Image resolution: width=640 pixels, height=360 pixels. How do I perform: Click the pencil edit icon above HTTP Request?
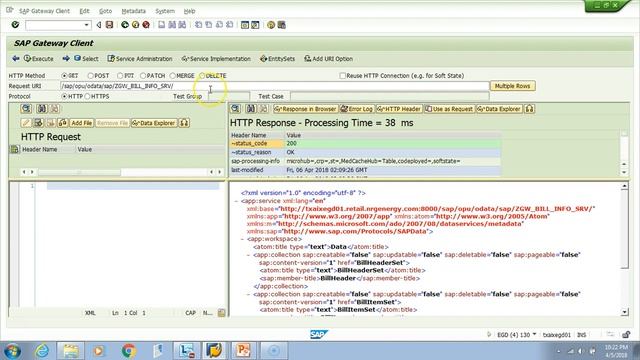point(26,123)
